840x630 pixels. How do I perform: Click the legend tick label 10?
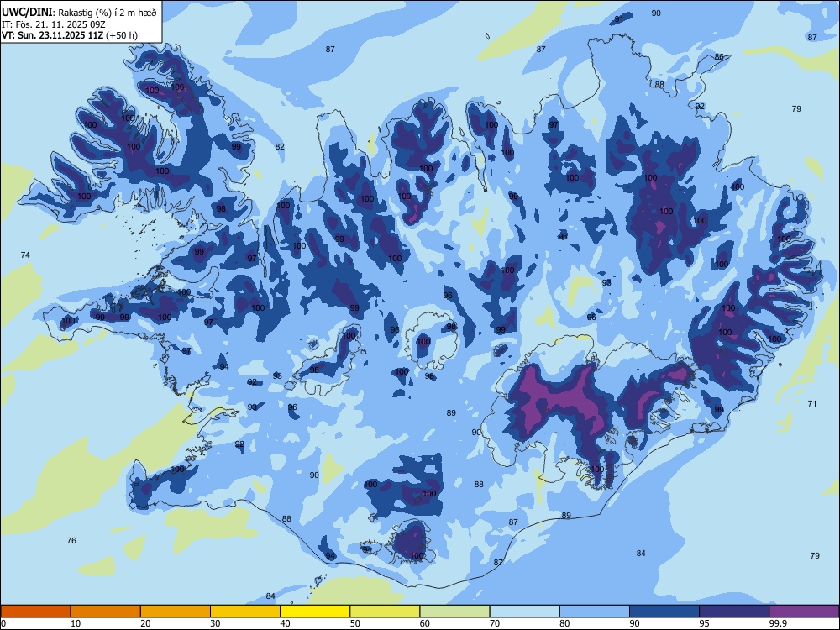76,623
